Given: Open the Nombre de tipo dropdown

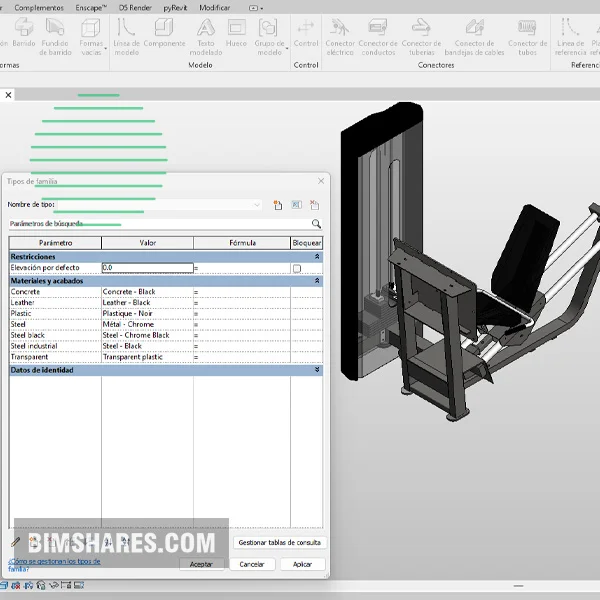Looking at the screenshot, I should (x=257, y=204).
